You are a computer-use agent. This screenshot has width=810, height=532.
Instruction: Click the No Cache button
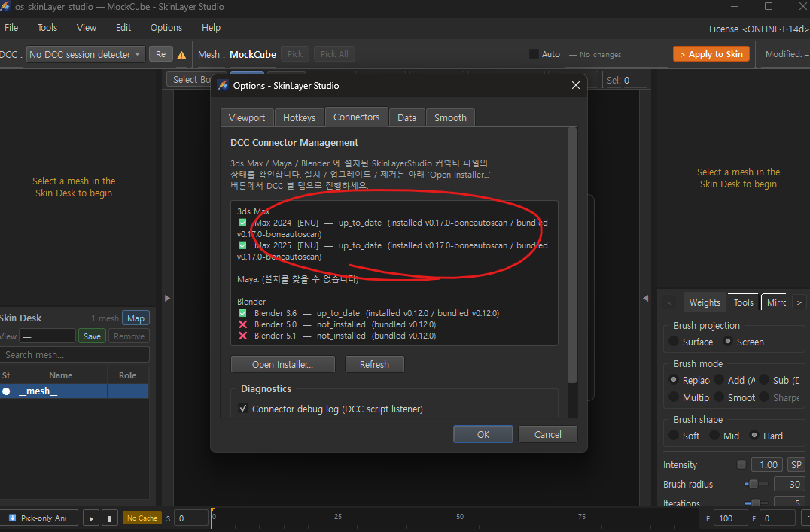(142, 518)
